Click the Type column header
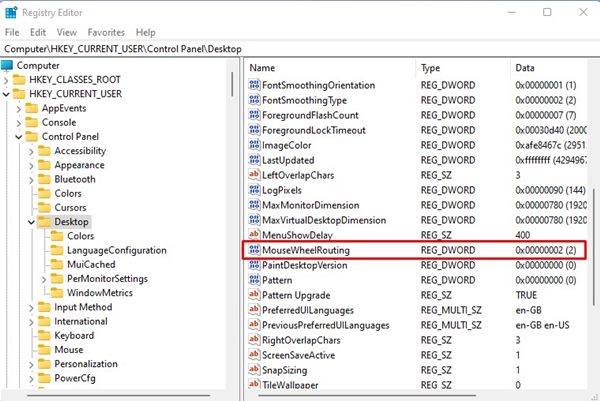The height and width of the screenshot is (401, 600). point(463,68)
